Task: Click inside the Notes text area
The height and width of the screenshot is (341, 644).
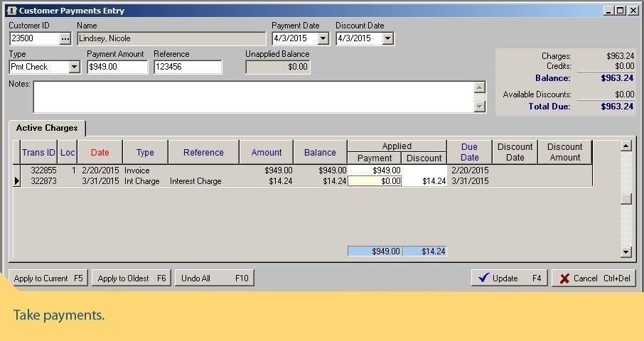Action: [x=252, y=97]
